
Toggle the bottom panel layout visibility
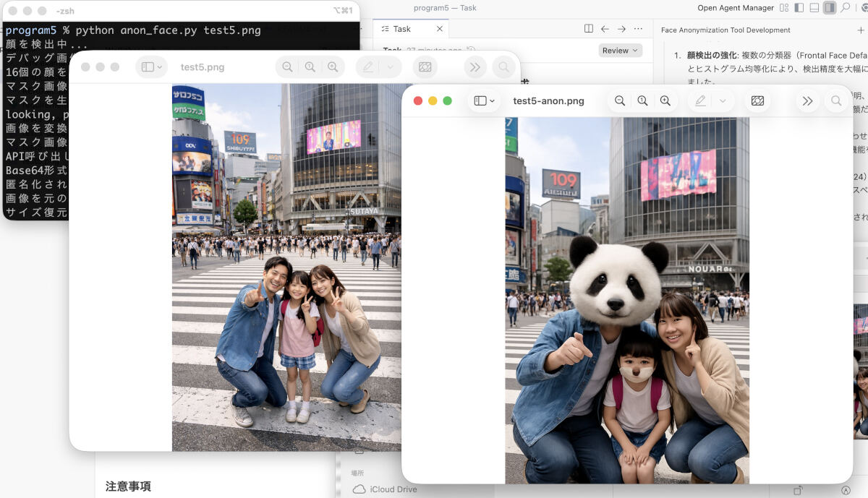[x=814, y=8]
